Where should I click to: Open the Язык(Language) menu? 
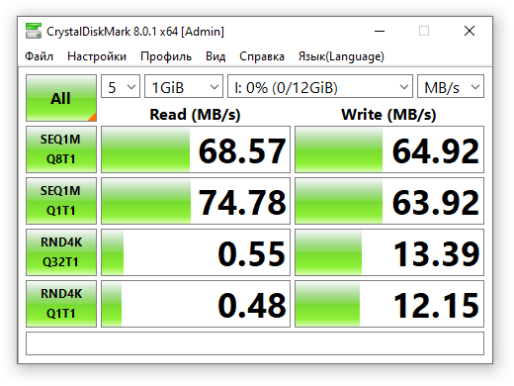tap(341, 56)
